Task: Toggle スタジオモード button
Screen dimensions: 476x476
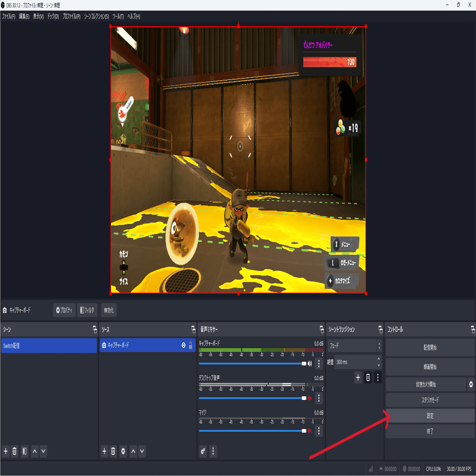Action: [x=430, y=400]
